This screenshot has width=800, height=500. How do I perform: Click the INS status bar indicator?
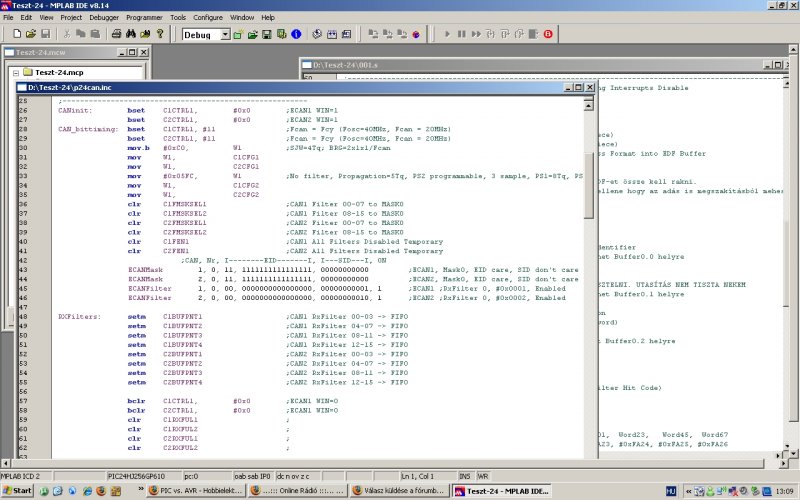(x=465, y=476)
